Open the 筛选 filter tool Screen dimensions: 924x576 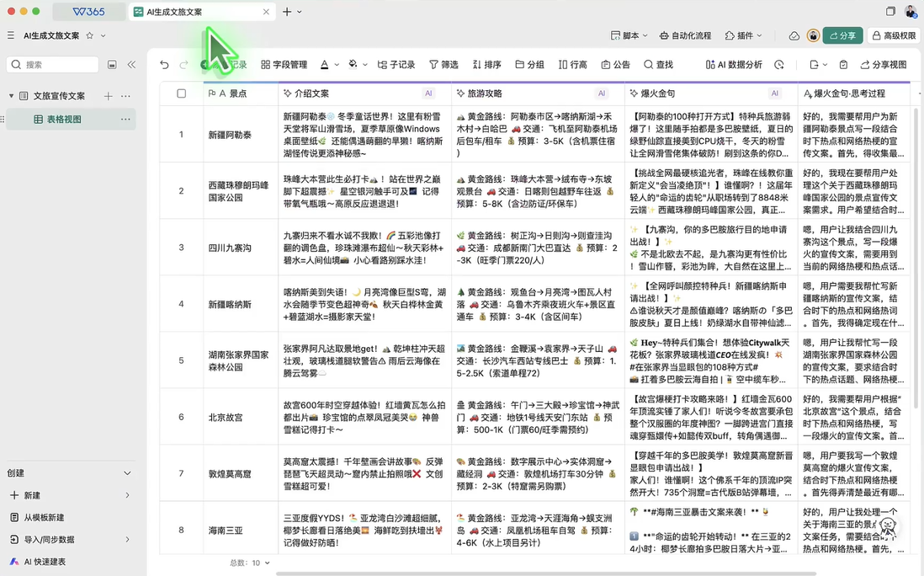tap(443, 65)
